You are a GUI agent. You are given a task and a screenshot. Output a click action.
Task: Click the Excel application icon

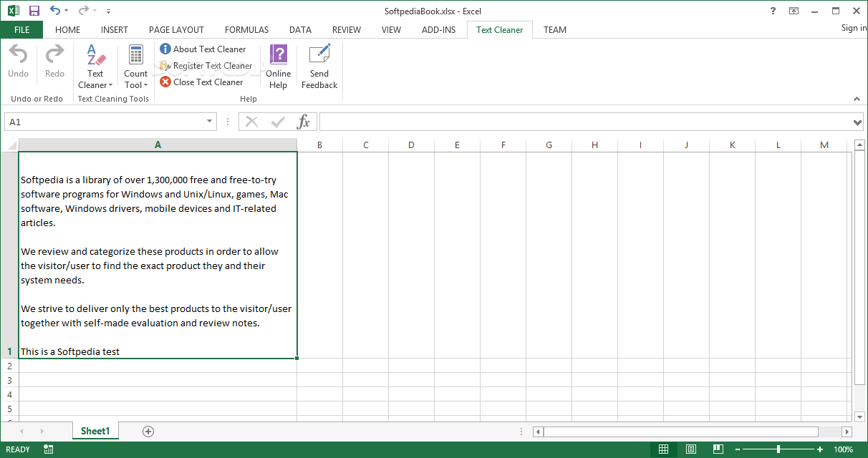[13, 11]
